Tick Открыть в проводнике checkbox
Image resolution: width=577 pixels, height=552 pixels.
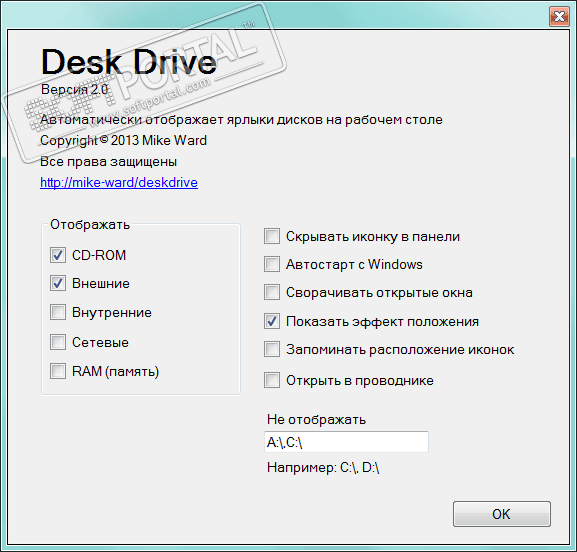tap(272, 380)
